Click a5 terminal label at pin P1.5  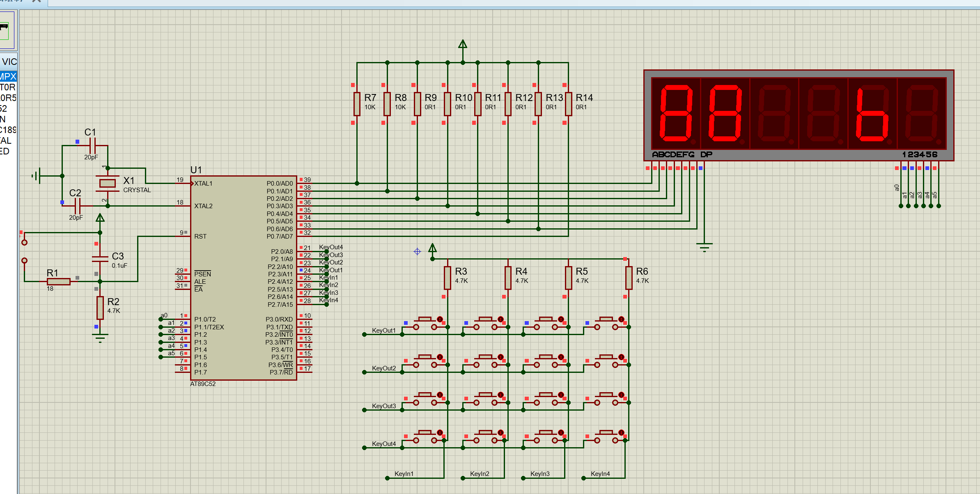(171, 353)
